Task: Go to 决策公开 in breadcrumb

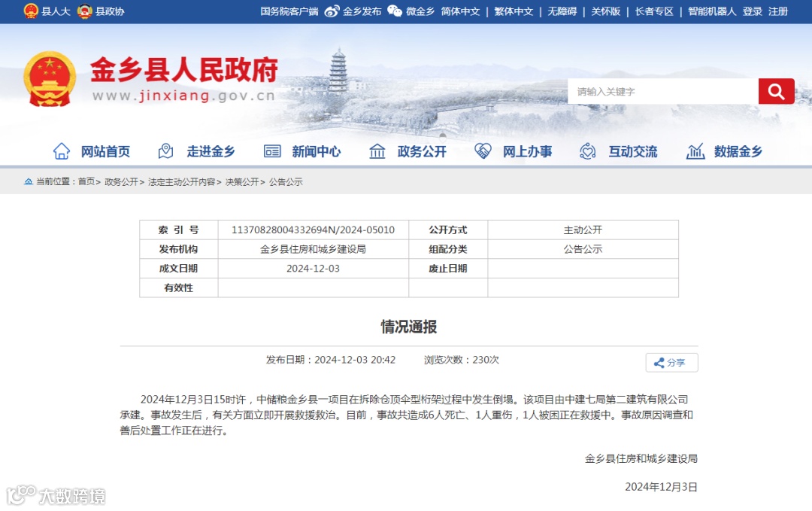Action: [242, 181]
